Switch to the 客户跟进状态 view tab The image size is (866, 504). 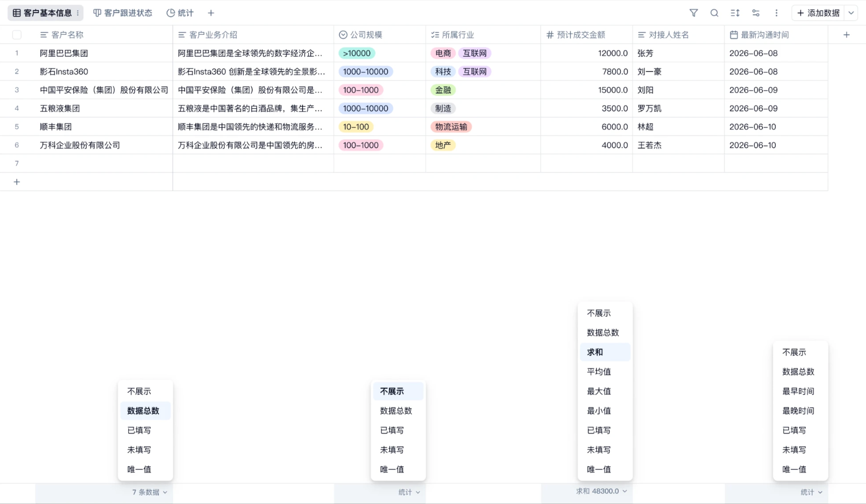(123, 13)
